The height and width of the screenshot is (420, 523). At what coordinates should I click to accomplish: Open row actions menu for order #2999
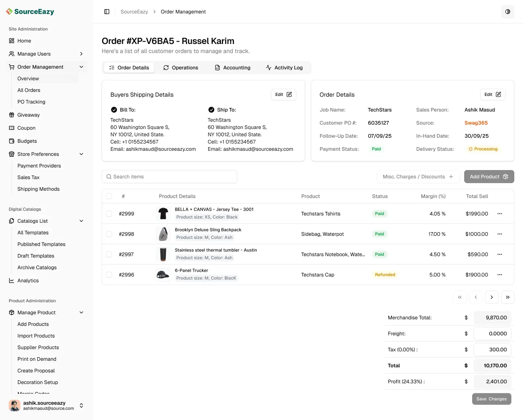[500, 214]
